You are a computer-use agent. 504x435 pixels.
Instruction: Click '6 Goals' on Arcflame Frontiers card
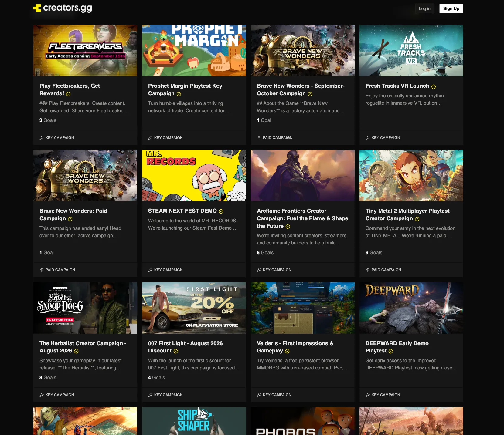(x=265, y=253)
